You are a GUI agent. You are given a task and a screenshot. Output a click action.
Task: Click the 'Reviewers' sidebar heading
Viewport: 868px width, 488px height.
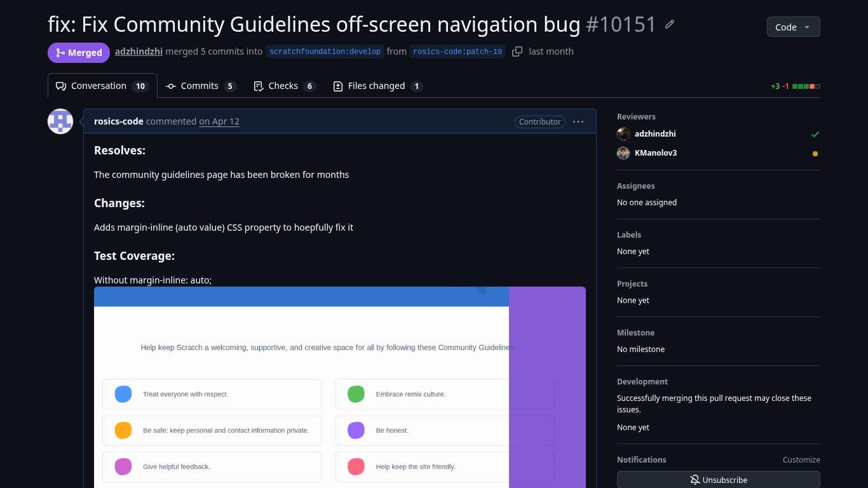(636, 117)
